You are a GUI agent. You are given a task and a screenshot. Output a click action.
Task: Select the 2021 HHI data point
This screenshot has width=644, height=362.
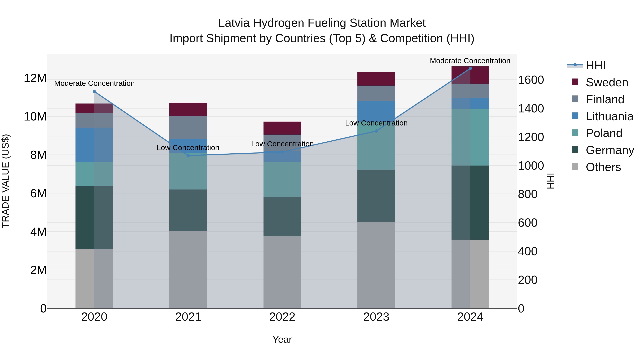click(188, 156)
